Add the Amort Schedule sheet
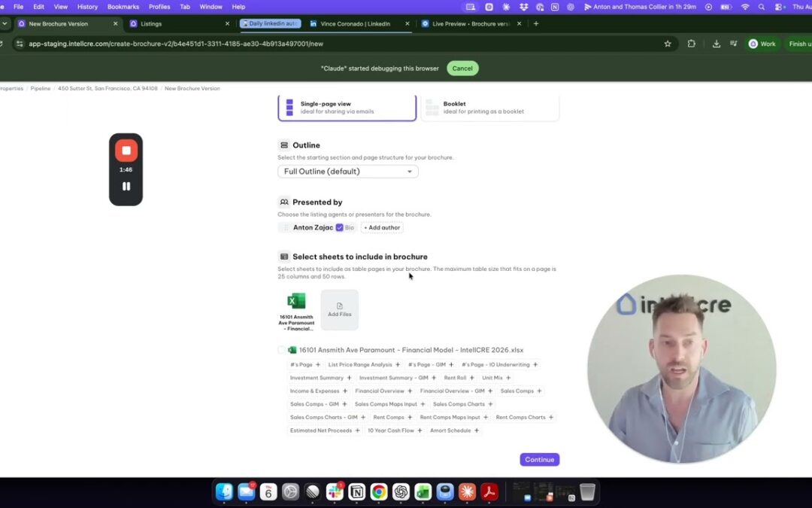 [477, 430]
